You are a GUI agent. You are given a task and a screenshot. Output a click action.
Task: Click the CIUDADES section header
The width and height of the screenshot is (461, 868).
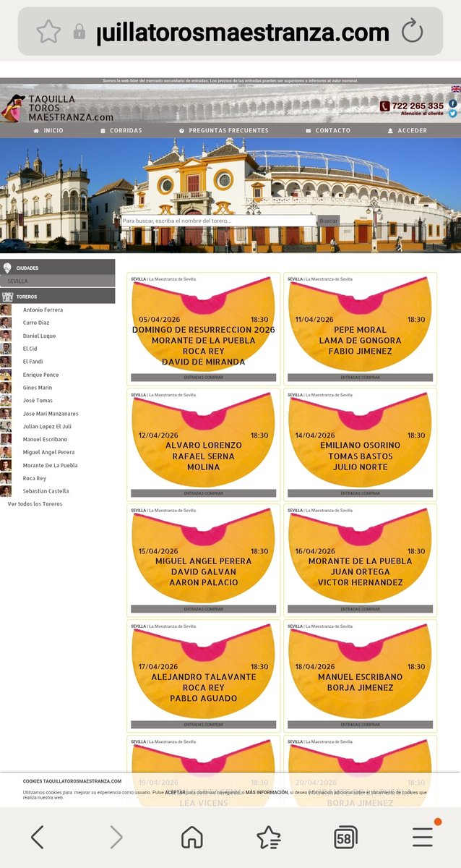point(58,268)
